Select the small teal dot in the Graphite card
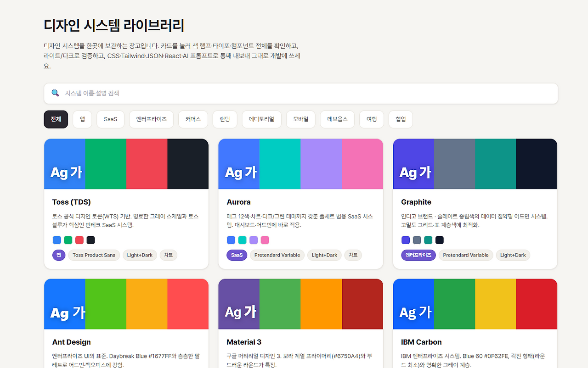This screenshot has height=368, width=588. 428,240
